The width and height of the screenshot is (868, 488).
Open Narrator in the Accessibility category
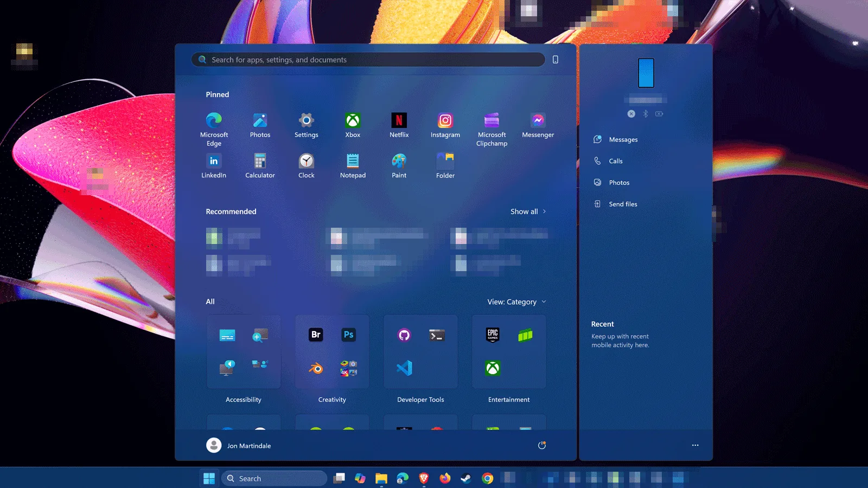[227, 368]
